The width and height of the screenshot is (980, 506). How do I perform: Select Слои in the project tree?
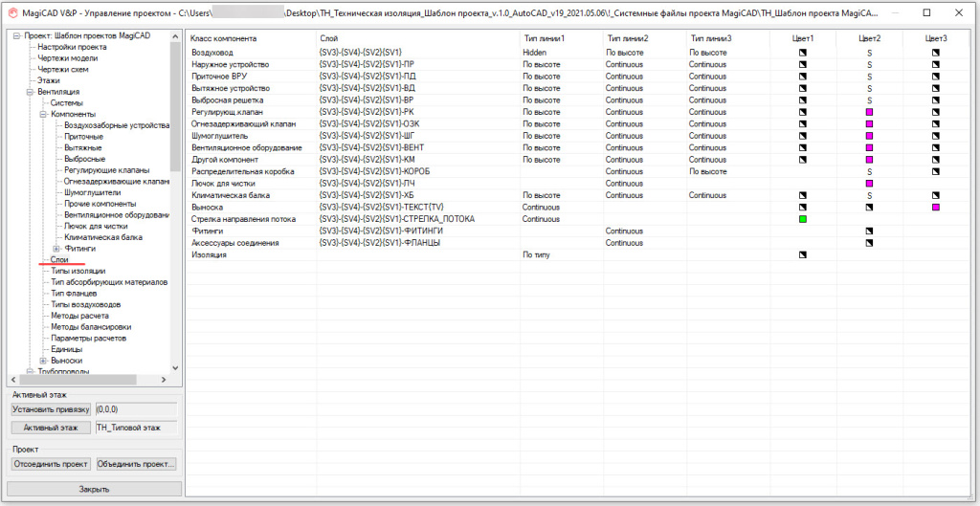coord(59,260)
